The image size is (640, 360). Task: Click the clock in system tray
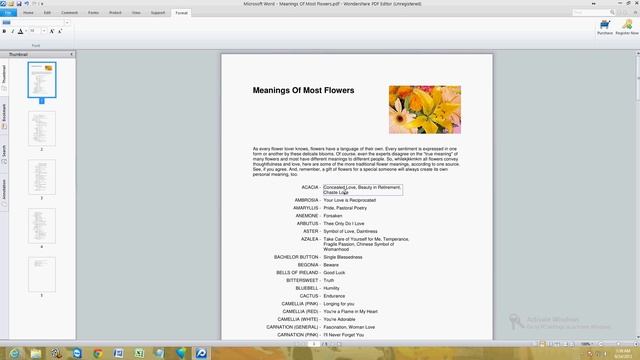click(x=623, y=353)
